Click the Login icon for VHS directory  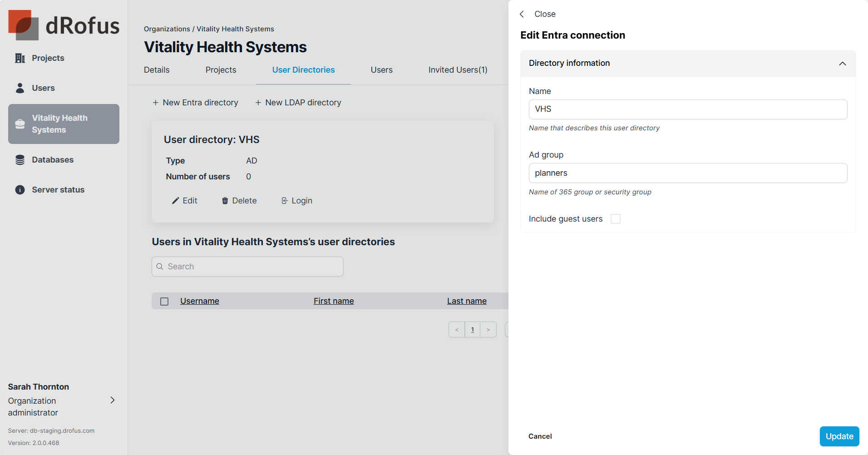click(x=285, y=201)
